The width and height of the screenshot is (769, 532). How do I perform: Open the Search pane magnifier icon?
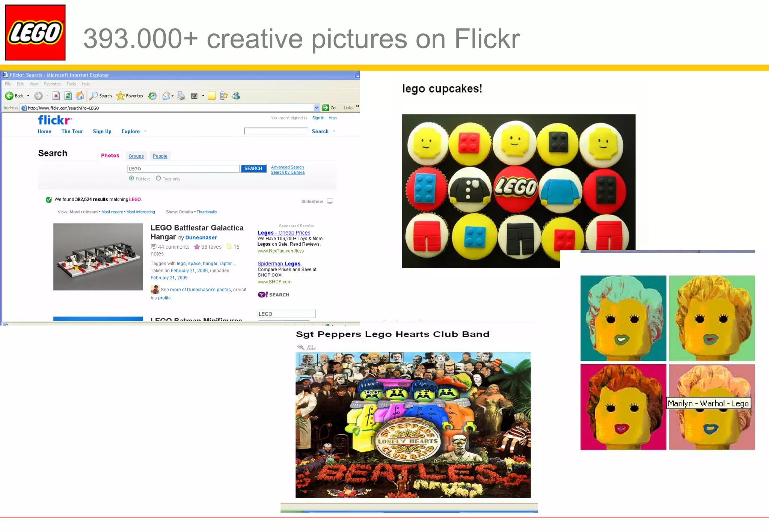[93, 96]
